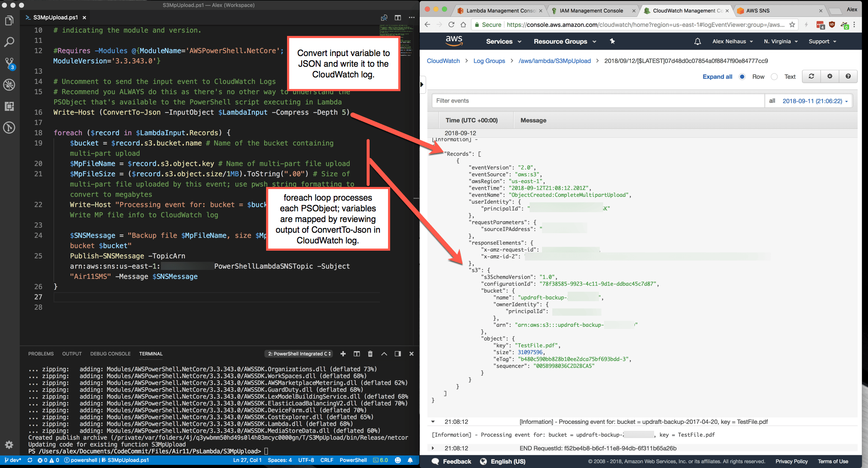Refresh CloudWatch log events with the refresh icon
This screenshot has height=468, width=868.
[811, 76]
